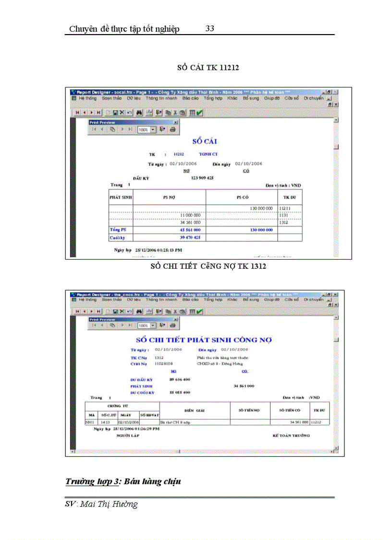The width and height of the screenshot is (392, 540).
Task: Click the Save diskette icon in socai.frx toolbar
Action: coord(115,112)
